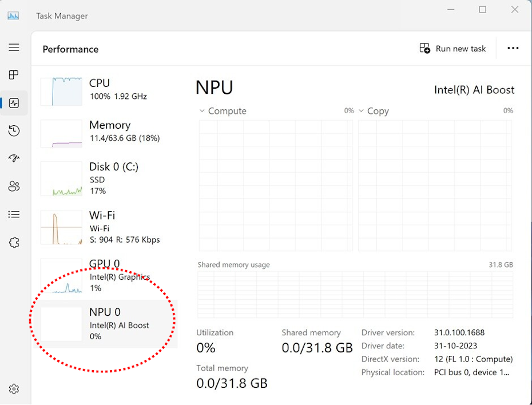Open the Processes page icon

(14, 75)
